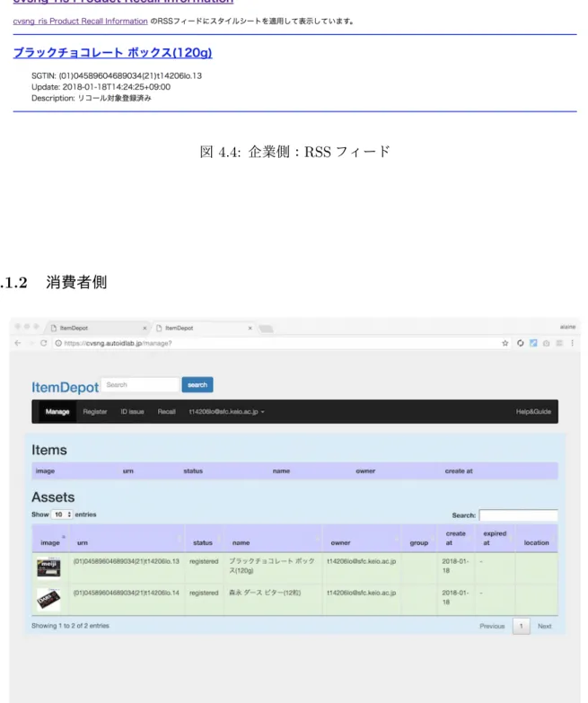This screenshot has height=703, width=588.
Task: Switch to the second ItemDepot tab
Action: pos(204,329)
